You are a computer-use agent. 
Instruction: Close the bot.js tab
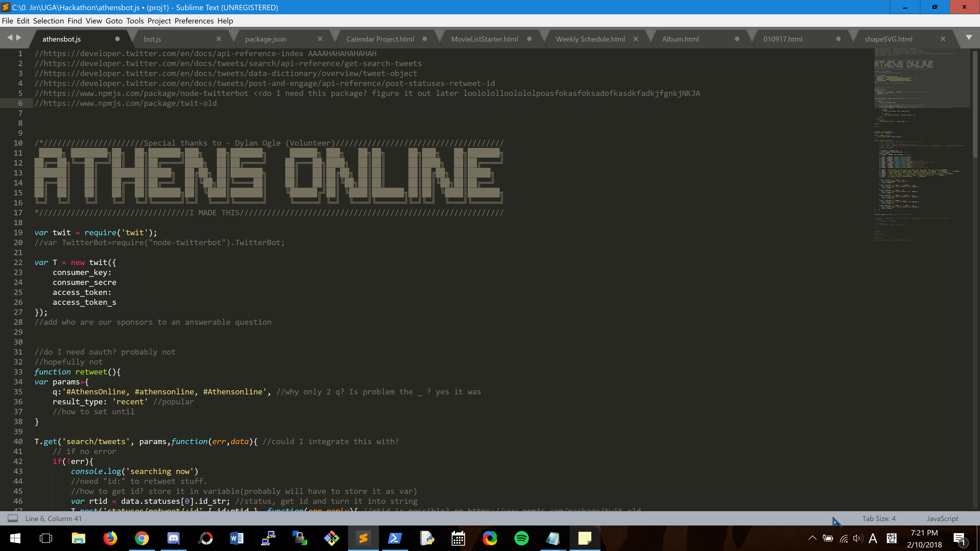[219, 39]
